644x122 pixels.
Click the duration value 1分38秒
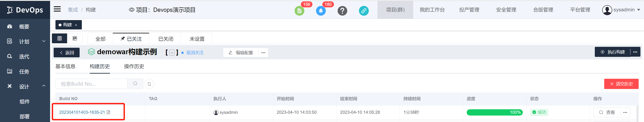[x=411, y=112]
